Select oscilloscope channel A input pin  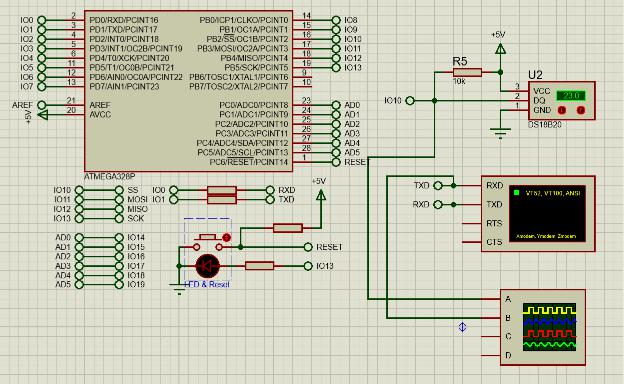[490, 299]
